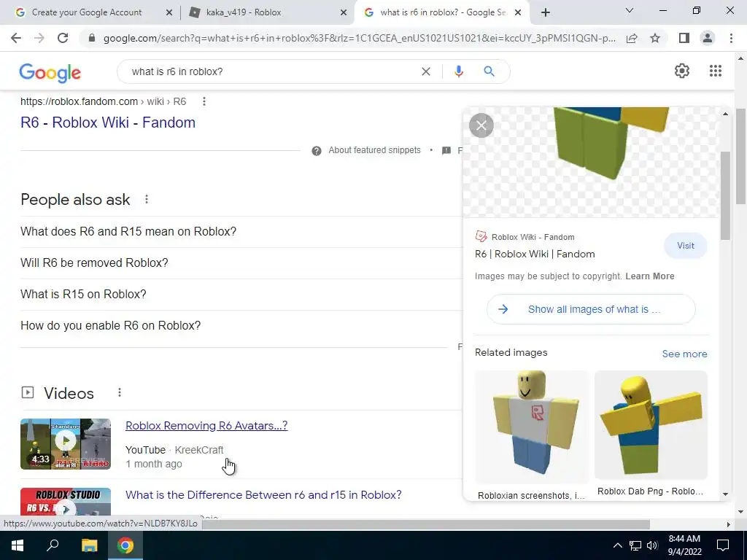Open a new browser tab
This screenshot has width=747, height=560.
[546, 12]
